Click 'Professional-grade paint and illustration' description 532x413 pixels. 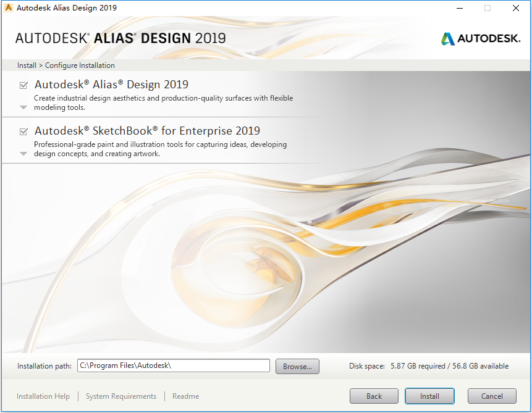pos(160,149)
